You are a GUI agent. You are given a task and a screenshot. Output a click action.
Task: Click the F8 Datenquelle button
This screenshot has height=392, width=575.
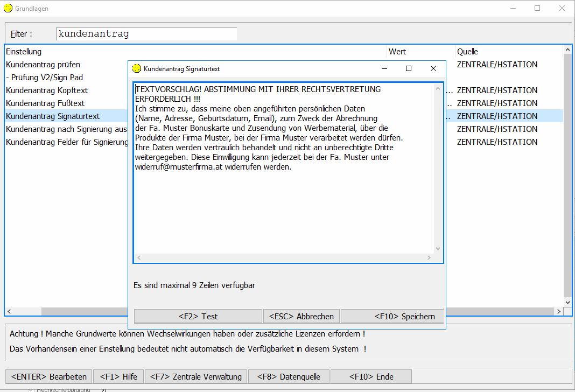click(289, 376)
